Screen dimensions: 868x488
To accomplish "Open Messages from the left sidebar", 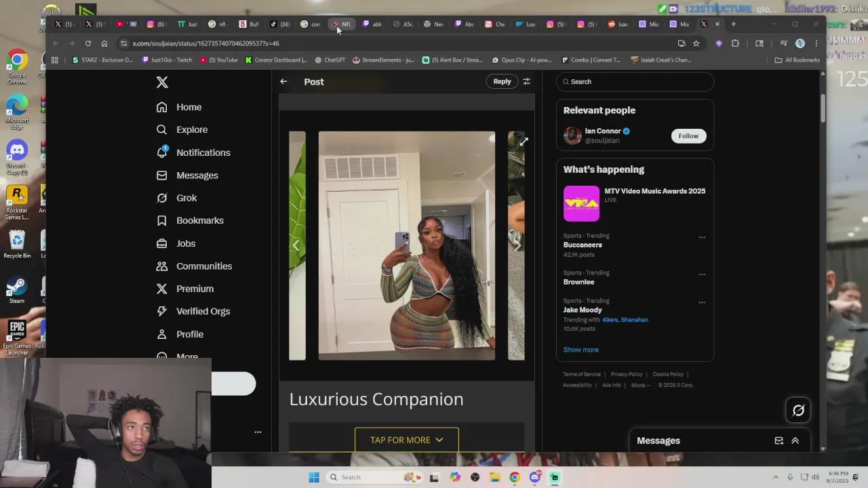I will 187,175.
